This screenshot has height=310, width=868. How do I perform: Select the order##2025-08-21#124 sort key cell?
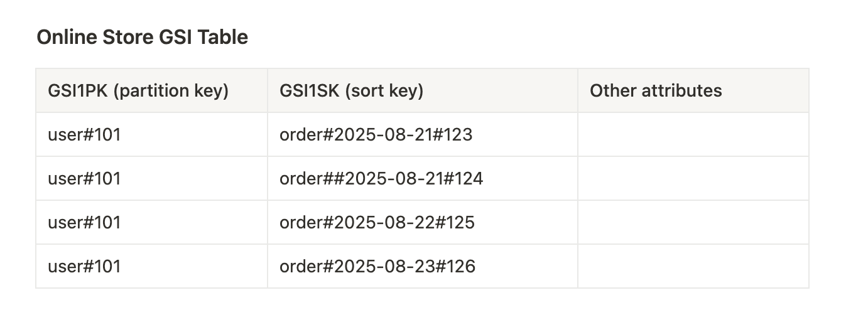coord(423,179)
